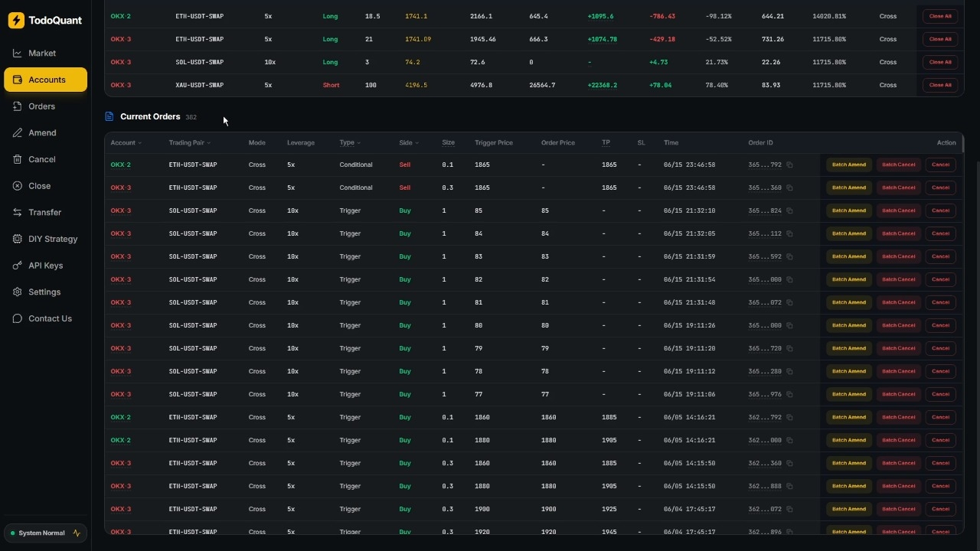The height and width of the screenshot is (551, 980).
Task: Copy the order ID 365...824
Action: [789, 210]
